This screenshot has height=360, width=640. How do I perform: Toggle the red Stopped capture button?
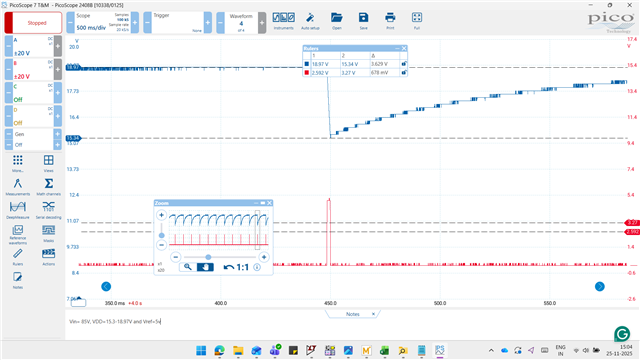pyautogui.click(x=33, y=23)
